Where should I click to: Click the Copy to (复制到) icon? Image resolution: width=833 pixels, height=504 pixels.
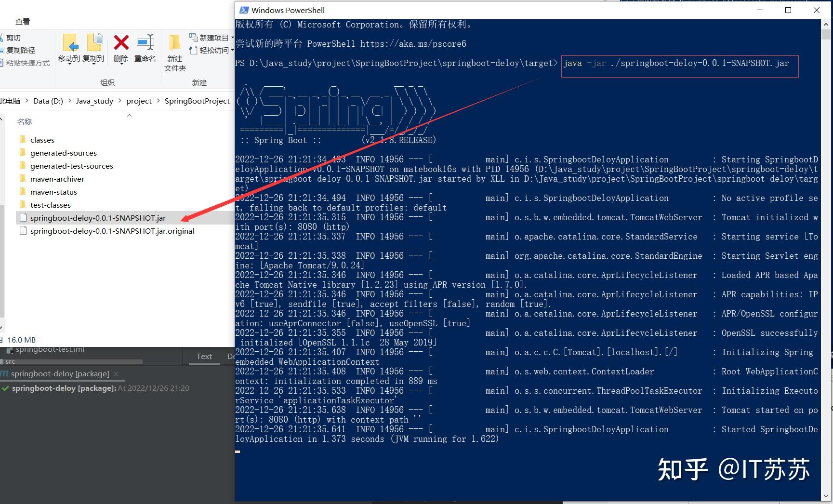(x=95, y=42)
